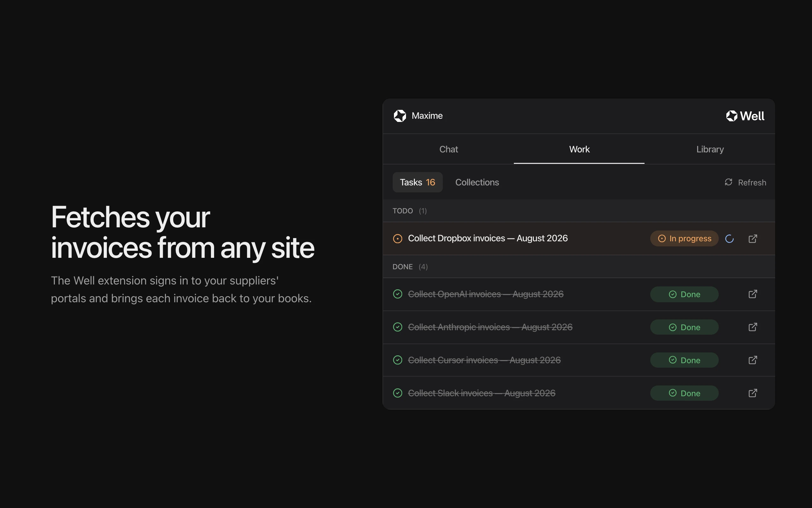Open 'Collect Anthropic invoices — August 2026' task
Screen dimensions: 812x508
[490, 327]
